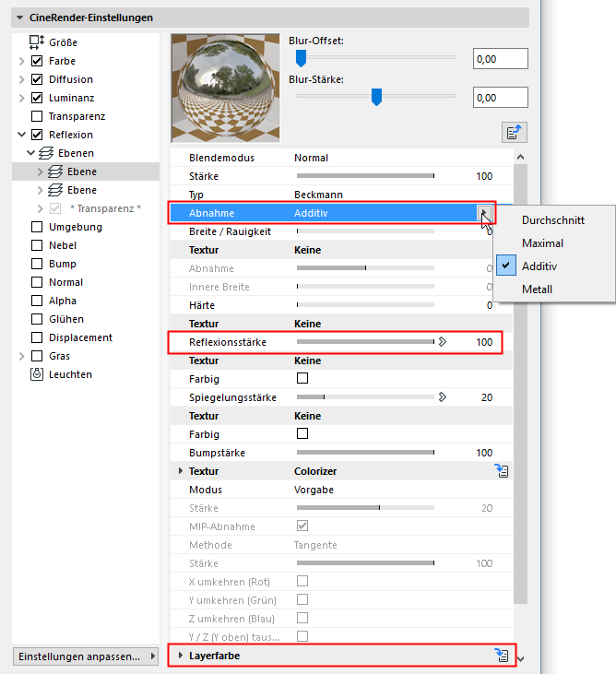Click the Breite / Rauigkeit slider bar
616x674 pixels.
366,231
